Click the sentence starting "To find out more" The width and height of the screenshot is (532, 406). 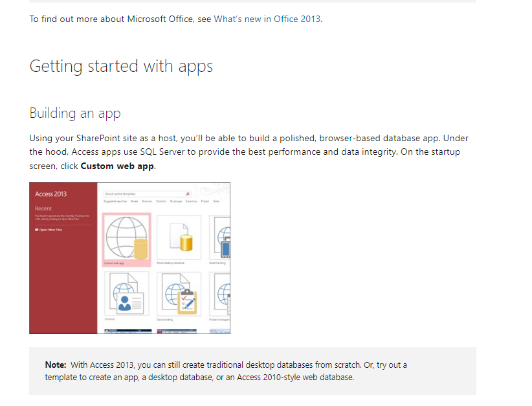(x=176, y=19)
